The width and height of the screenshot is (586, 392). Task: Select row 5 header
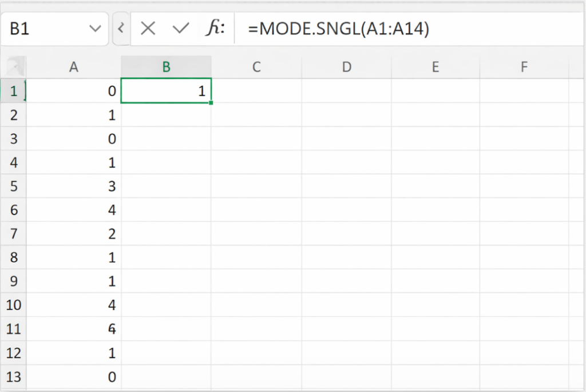pos(14,187)
